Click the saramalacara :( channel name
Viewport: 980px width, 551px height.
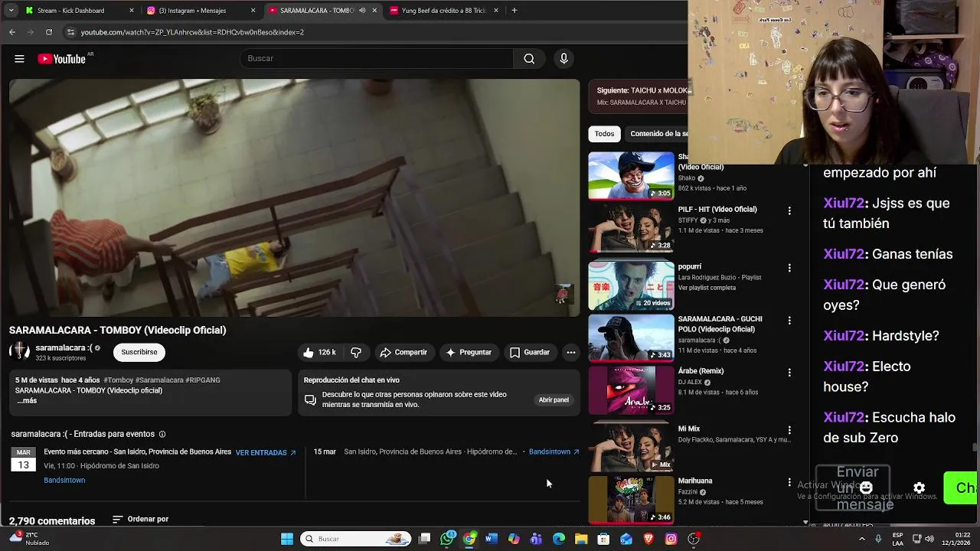coord(64,347)
